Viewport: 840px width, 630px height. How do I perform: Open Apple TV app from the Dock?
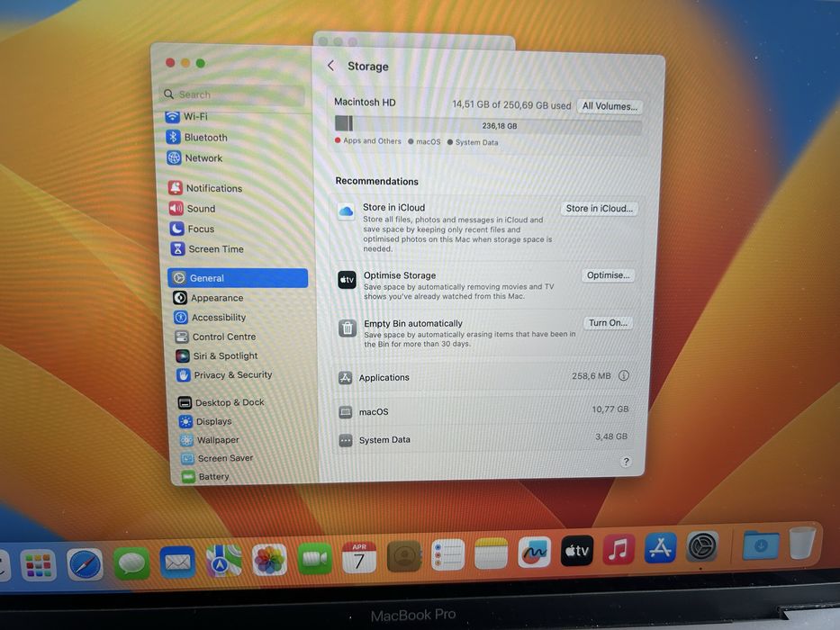point(577,550)
